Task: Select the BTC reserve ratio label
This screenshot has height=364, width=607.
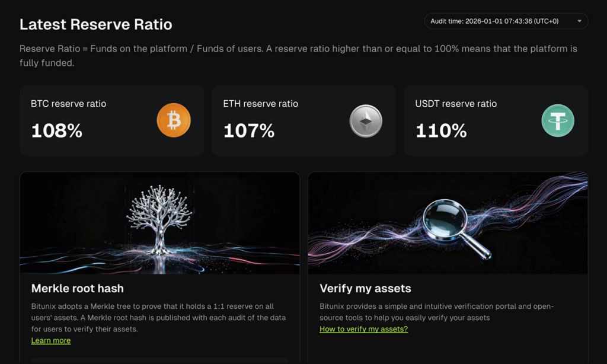Action: coord(69,104)
